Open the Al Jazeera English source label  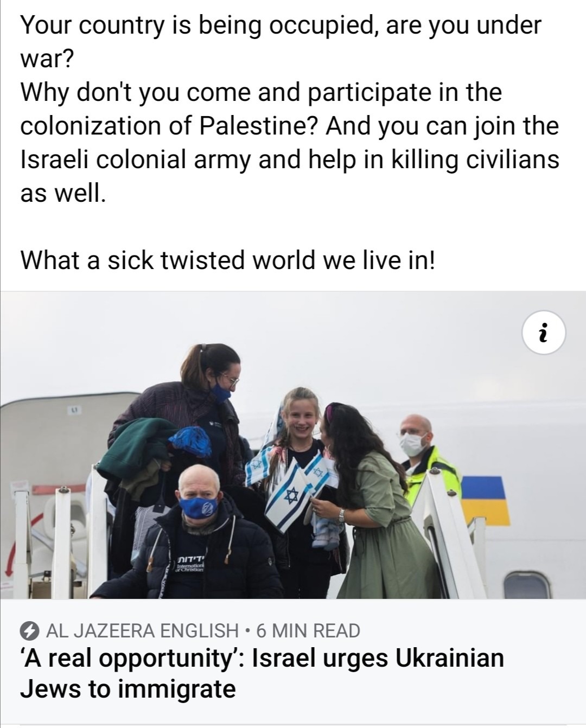143,631
